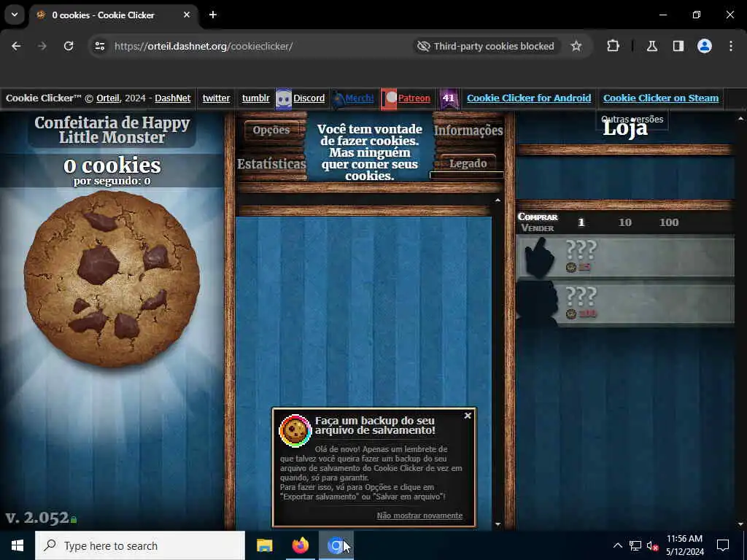Screen dimensions: 747x560
Task: Go back to previous page
Action: pos(16,46)
